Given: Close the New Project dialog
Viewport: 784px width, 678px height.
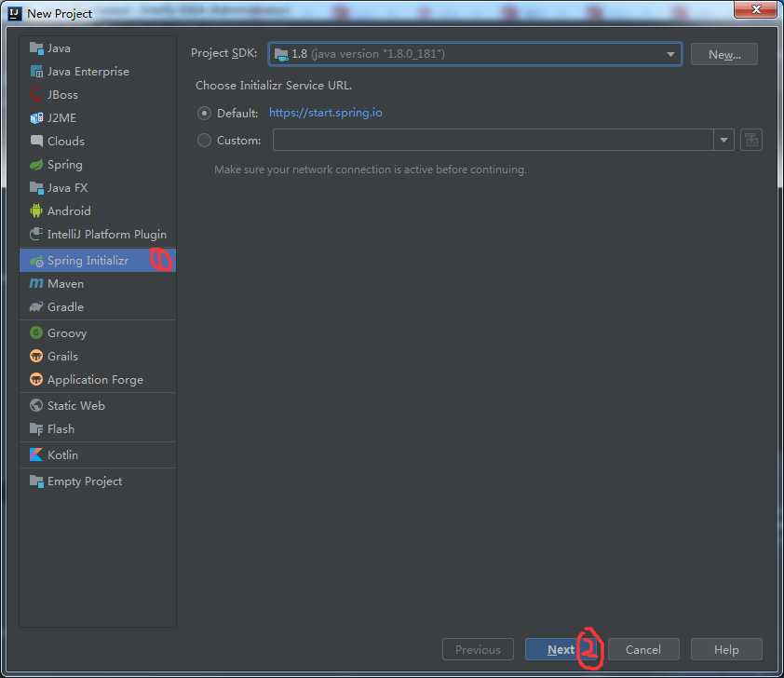Looking at the screenshot, I should pos(755,9).
